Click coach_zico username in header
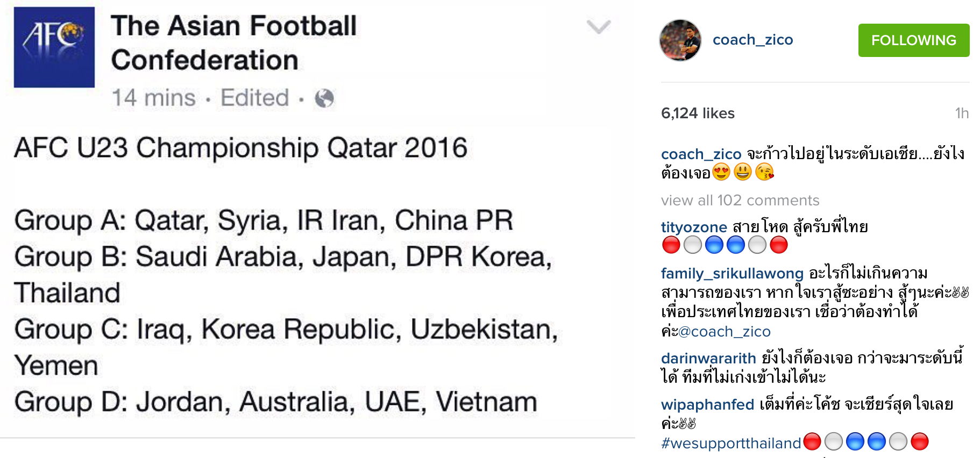 752,40
